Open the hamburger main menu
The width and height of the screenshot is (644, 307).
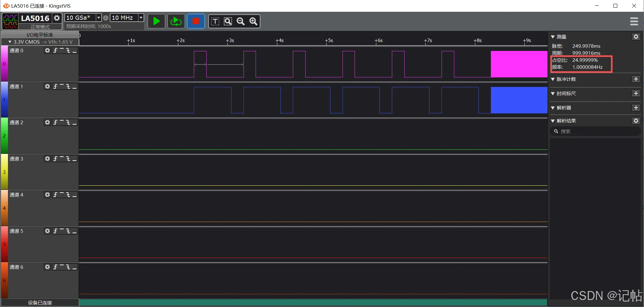pyautogui.click(x=634, y=21)
